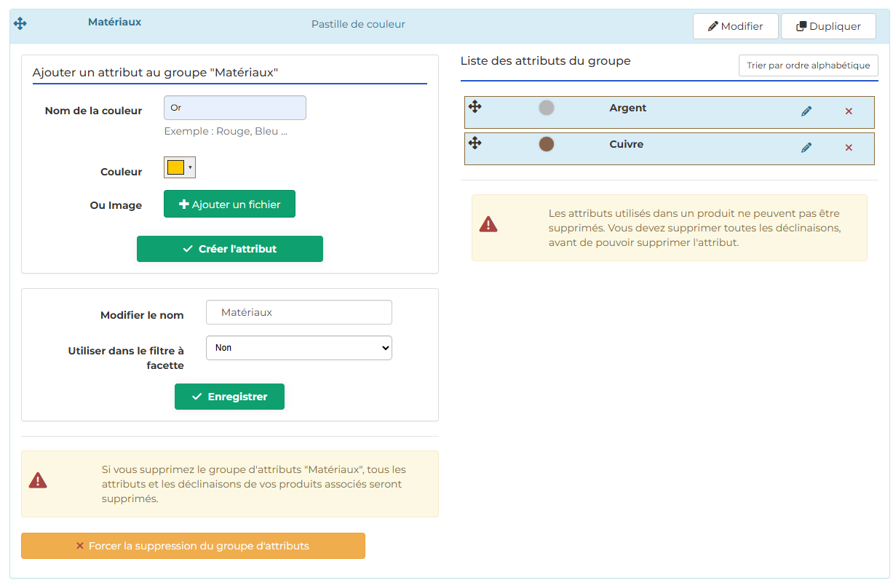Open the yellow Couleur picker swatch

(x=180, y=167)
